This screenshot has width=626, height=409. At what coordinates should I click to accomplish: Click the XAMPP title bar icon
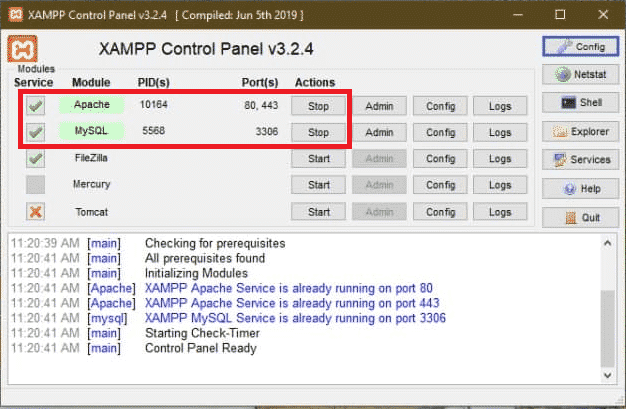pyautogui.click(x=15, y=15)
